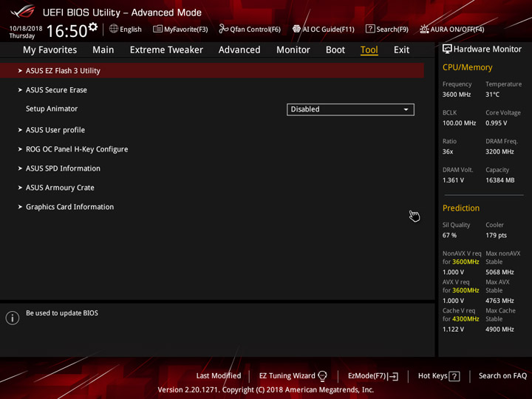The width and height of the screenshot is (532, 399).
Task: Click the 16:50 clock time
Action: pyautogui.click(x=66, y=31)
